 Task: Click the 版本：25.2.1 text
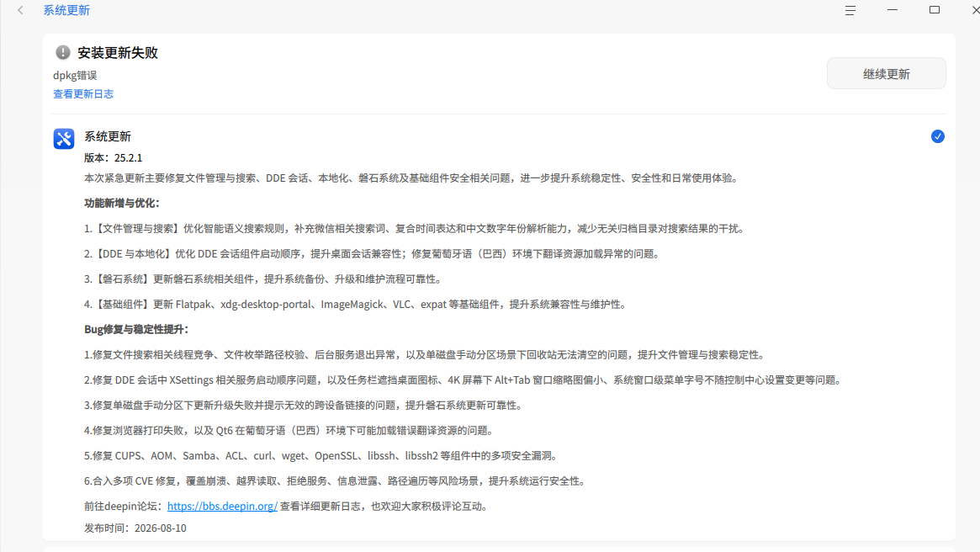(113, 157)
